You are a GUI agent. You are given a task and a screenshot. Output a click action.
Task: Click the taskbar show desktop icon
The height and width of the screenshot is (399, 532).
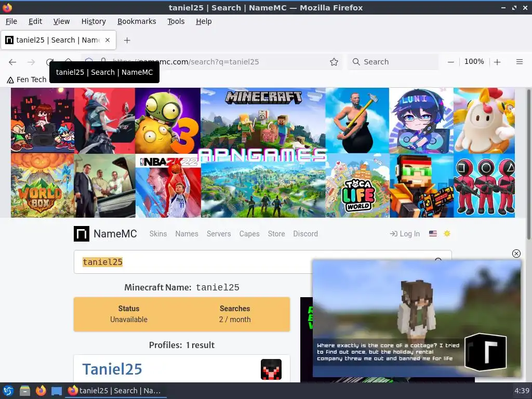pos(57,391)
